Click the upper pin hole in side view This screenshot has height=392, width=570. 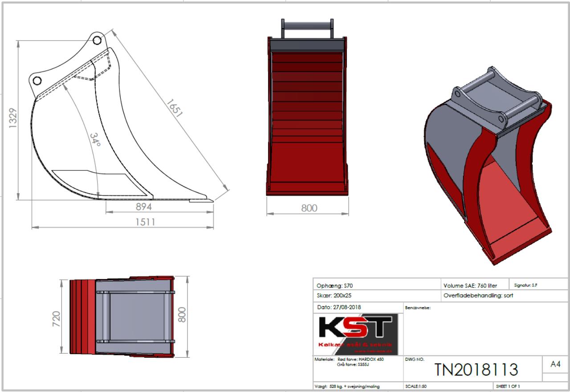[x=97, y=40]
